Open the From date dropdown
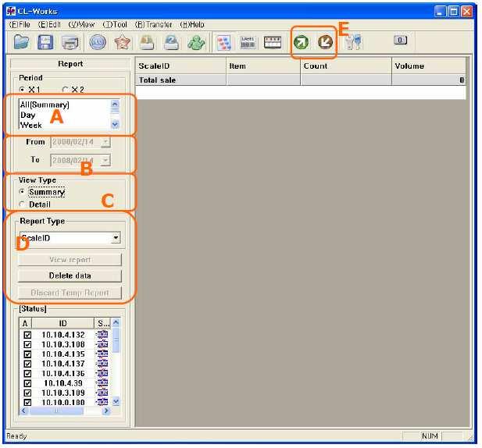This screenshot has height=448, width=482. 105,142
